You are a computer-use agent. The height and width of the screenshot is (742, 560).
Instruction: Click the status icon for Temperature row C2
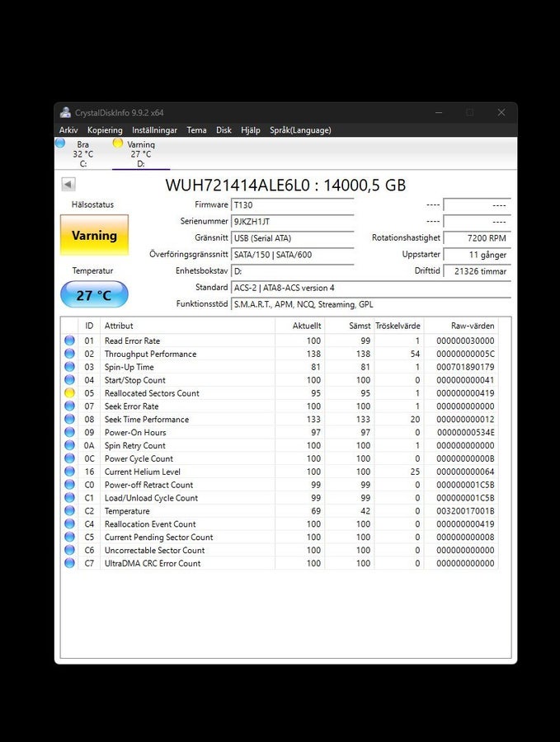[69, 510]
